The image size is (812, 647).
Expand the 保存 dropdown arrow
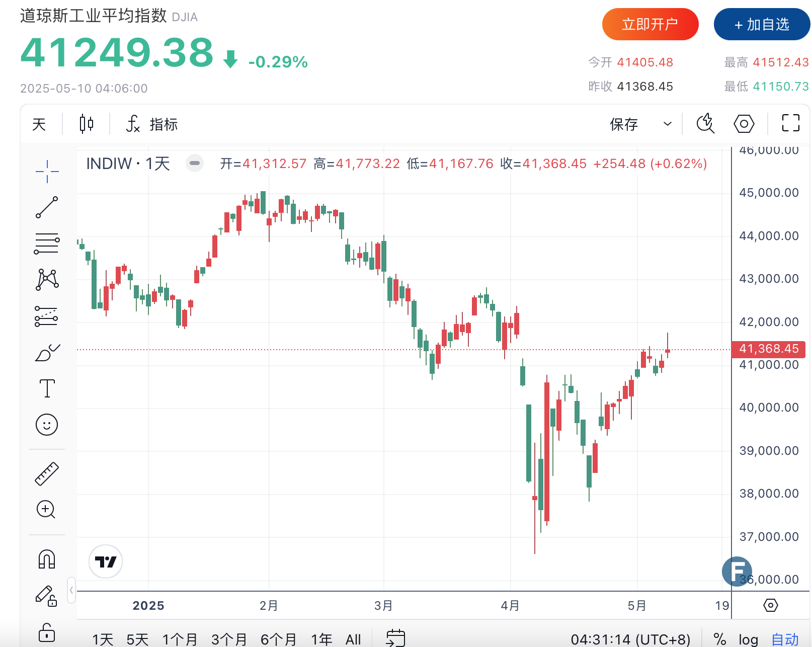click(668, 124)
